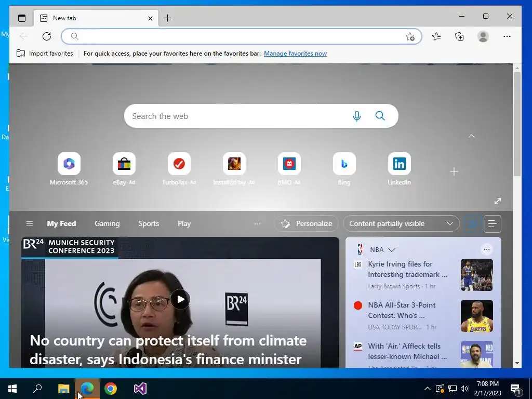
Task: Open the feed hamburger menu
Action: coord(30,223)
